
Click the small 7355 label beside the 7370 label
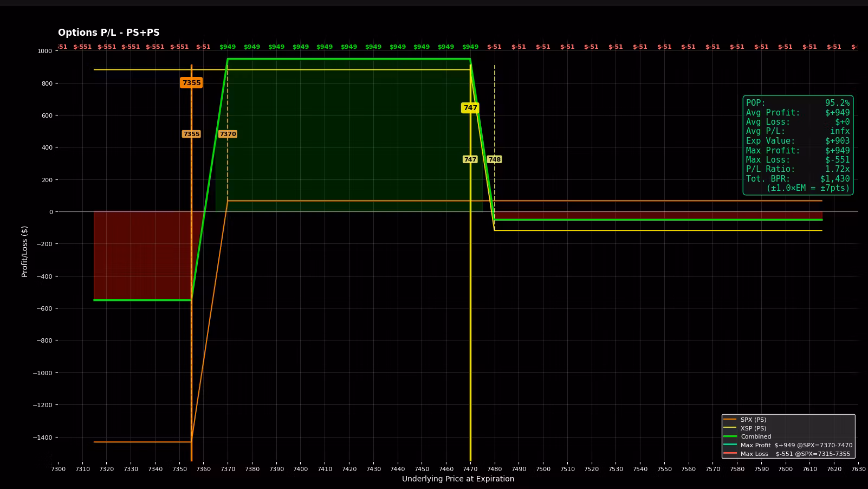191,134
